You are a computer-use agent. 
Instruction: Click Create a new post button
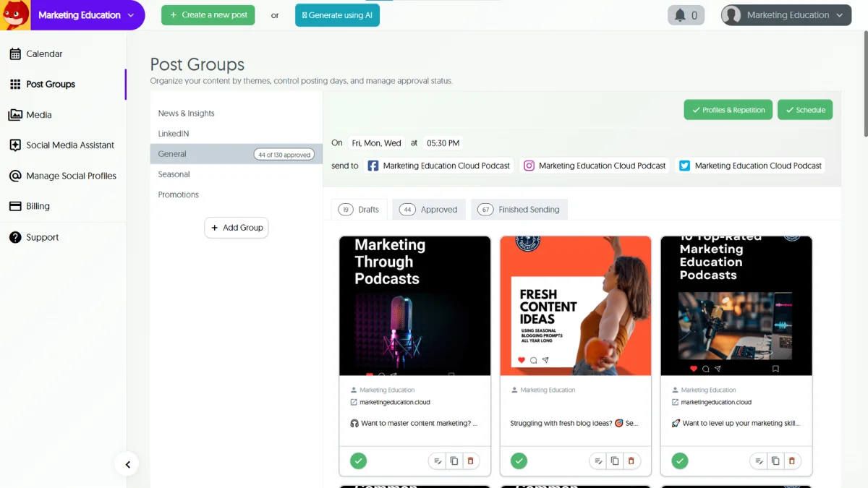[208, 15]
